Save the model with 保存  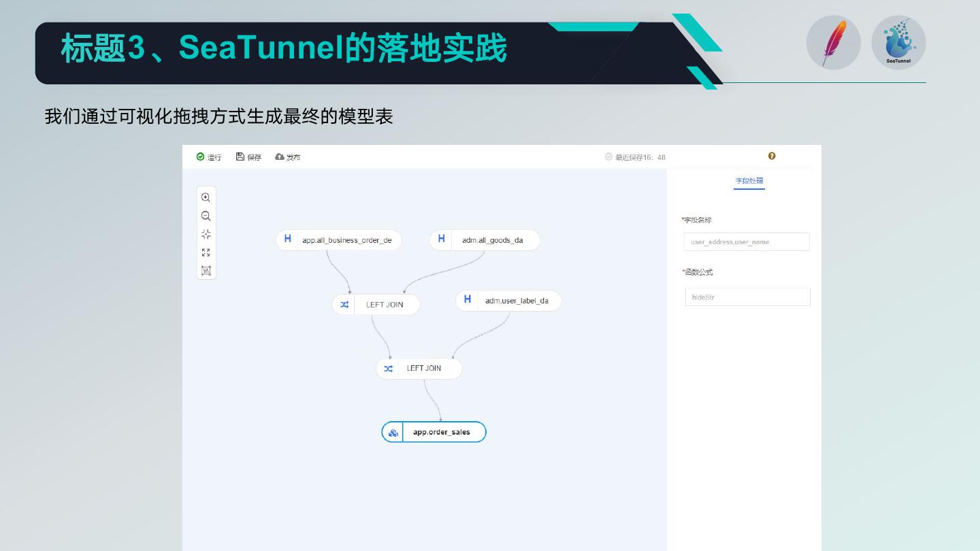click(248, 157)
